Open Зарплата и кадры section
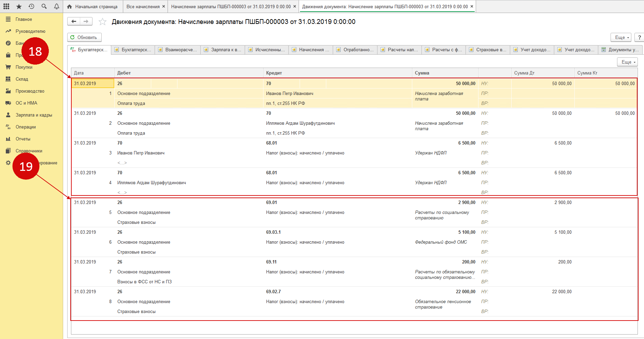The image size is (644, 339). point(34,115)
